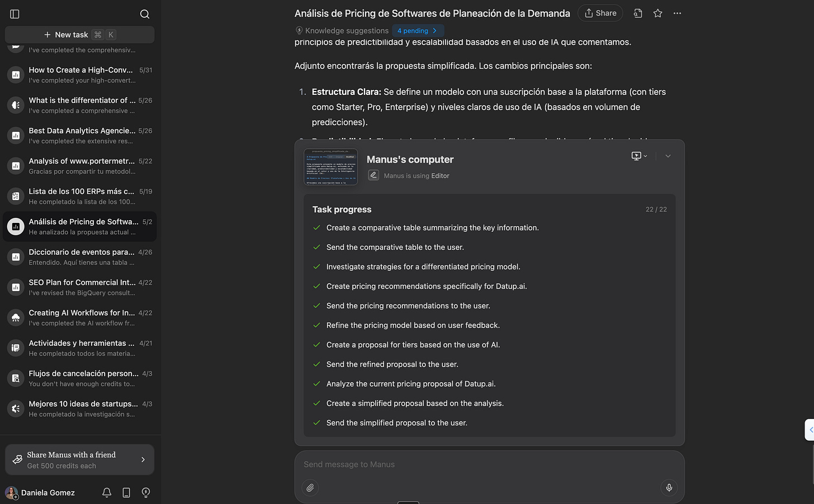The width and height of the screenshot is (814, 504).
Task: Click chart icon beside 'Lista de los 100 ERPs'
Action: tap(16, 196)
